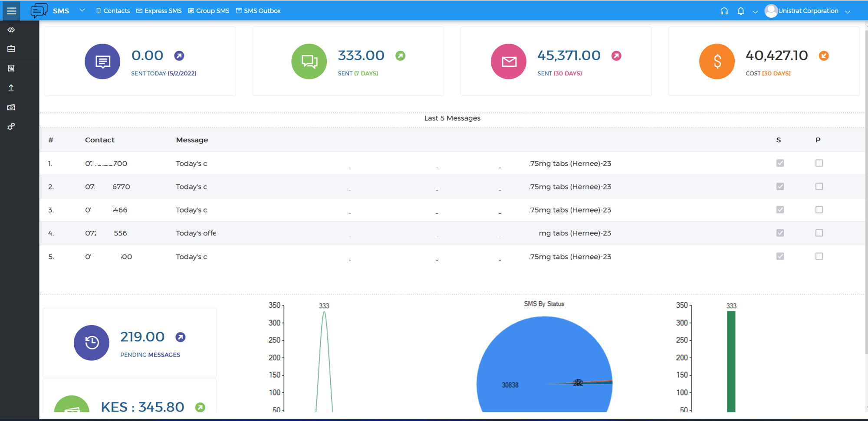
Task: Click the Last 5 Messages heading
Action: coord(452,118)
